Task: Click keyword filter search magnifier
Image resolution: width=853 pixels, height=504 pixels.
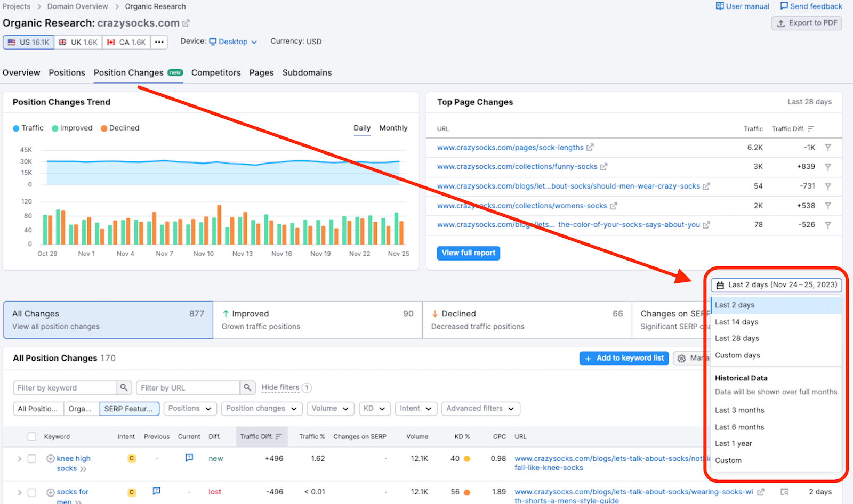Action: 124,388
